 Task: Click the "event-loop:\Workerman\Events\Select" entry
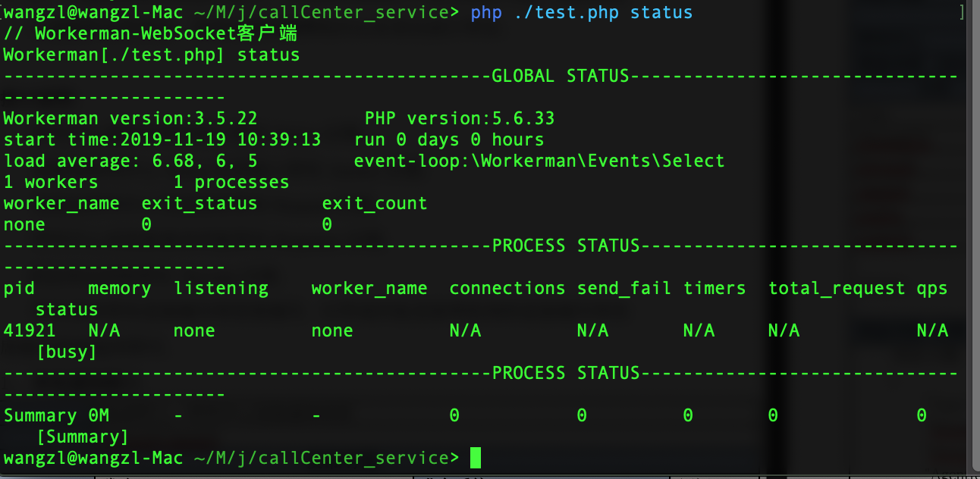click(539, 161)
